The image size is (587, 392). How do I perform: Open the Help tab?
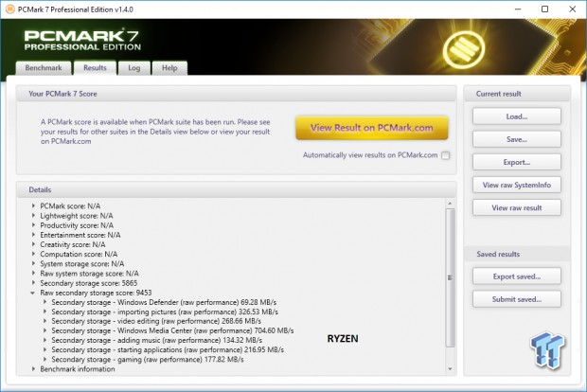tap(169, 68)
